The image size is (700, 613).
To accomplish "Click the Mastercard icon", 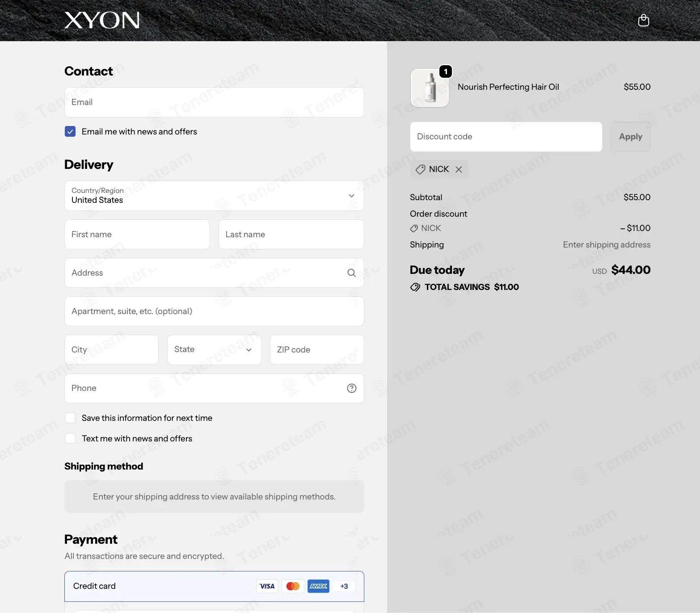I will click(x=293, y=586).
